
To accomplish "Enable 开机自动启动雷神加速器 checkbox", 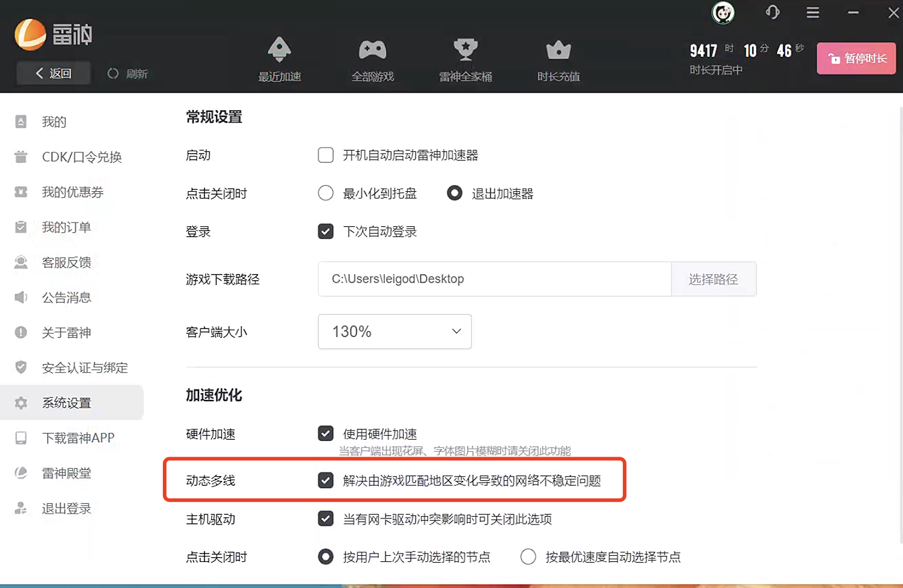I will click(x=326, y=155).
